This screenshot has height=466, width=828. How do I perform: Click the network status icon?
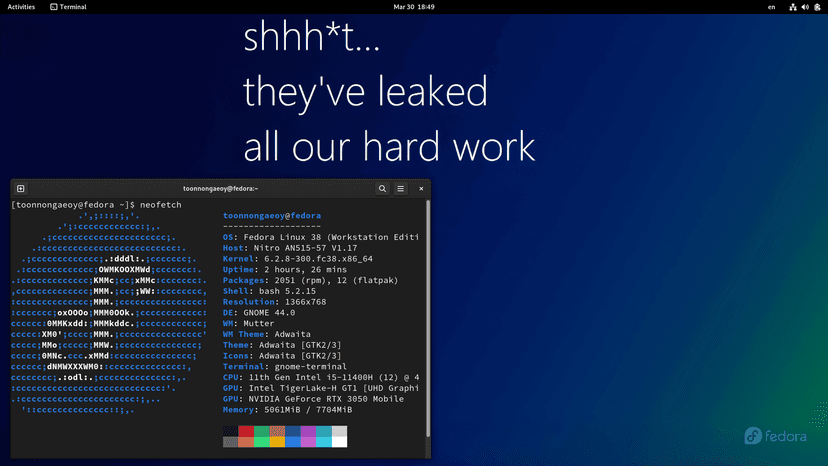792,7
